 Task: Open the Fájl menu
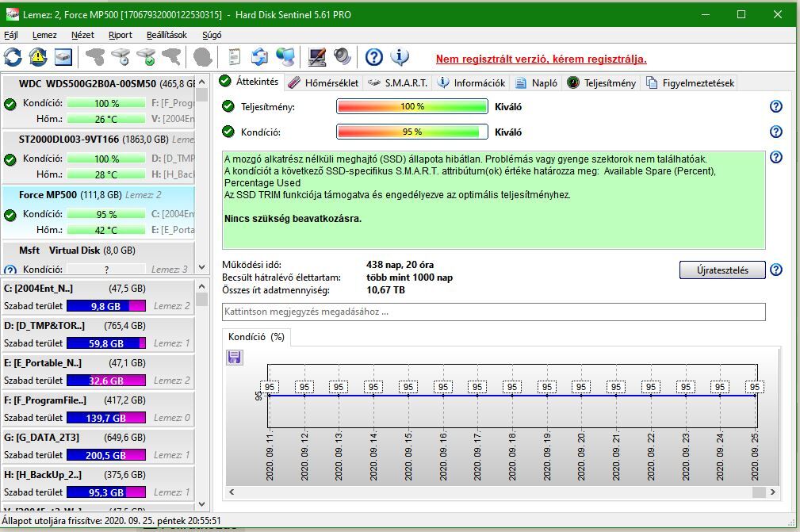coord(11,35)
